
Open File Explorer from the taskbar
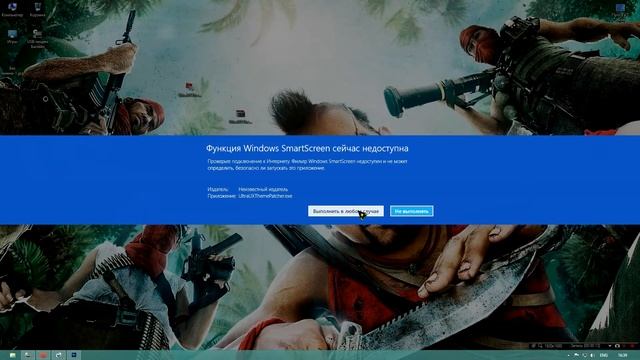[x=12, y=355]
